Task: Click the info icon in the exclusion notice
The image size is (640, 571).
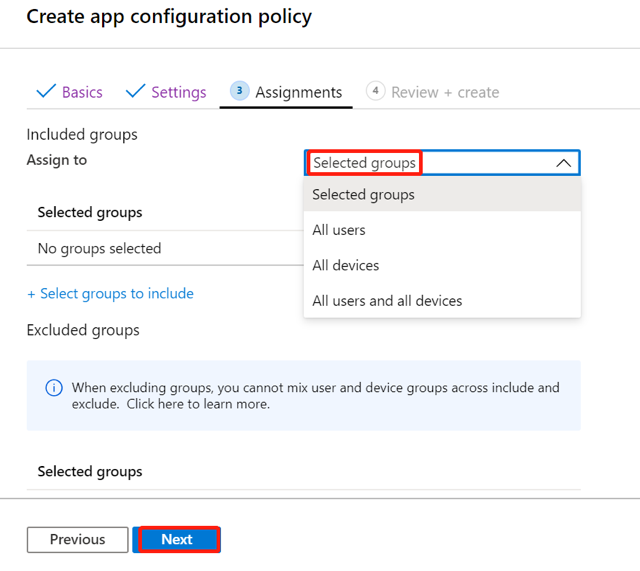Action: 54,387
